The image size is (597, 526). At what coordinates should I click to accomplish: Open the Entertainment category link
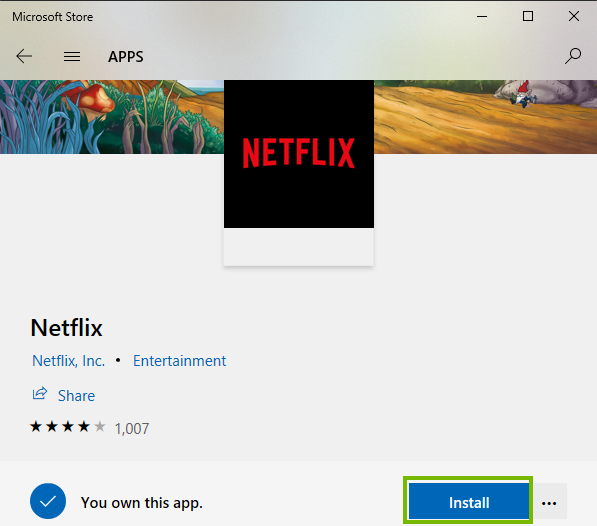179,361
